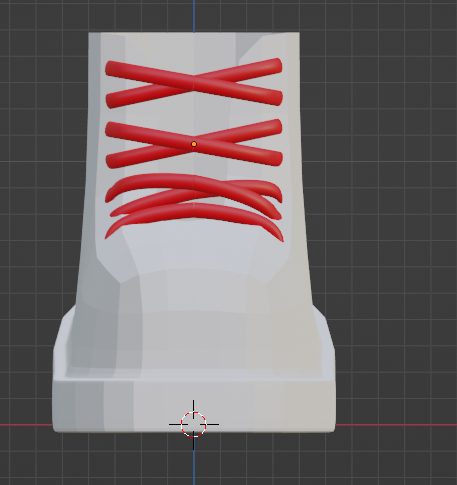The image size is (457, 485).
Task: Click the orange object origin dot
Action: tap(194, 144)
